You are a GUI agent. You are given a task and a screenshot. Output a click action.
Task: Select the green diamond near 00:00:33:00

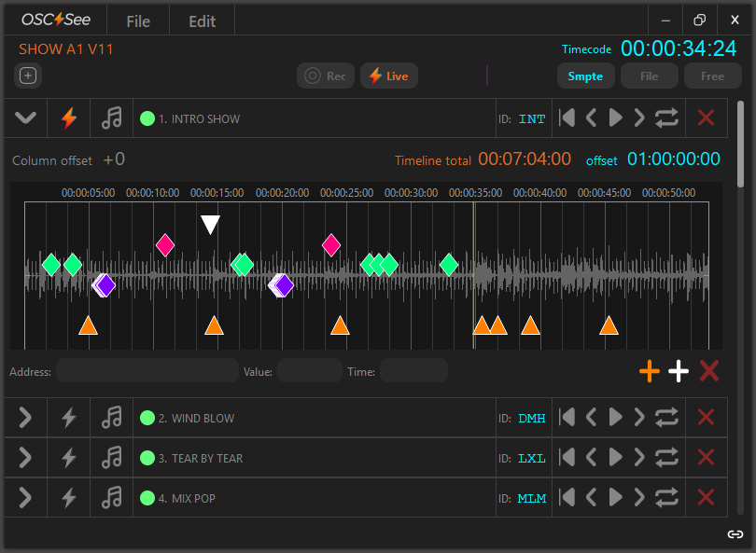tap(449, 265)
